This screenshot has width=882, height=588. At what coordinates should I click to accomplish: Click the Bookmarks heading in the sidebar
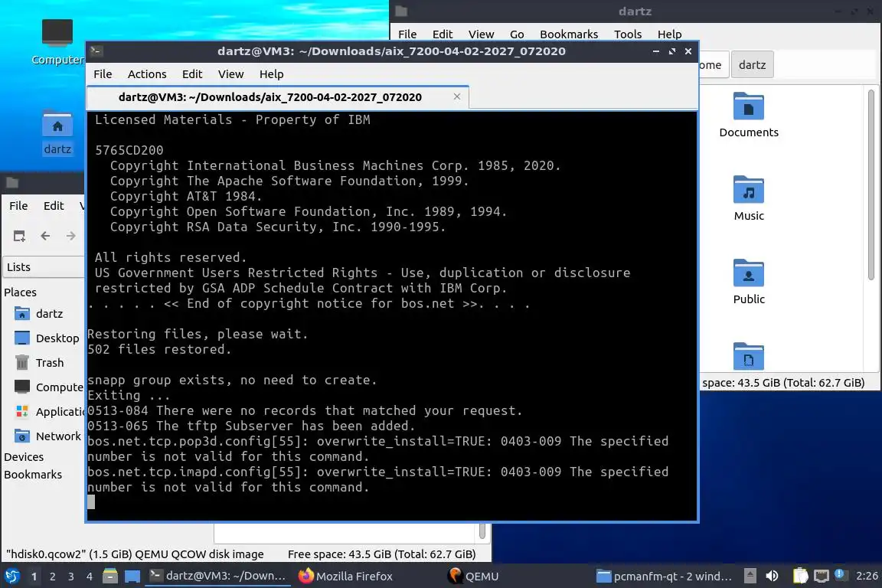[x=33, y=475]
